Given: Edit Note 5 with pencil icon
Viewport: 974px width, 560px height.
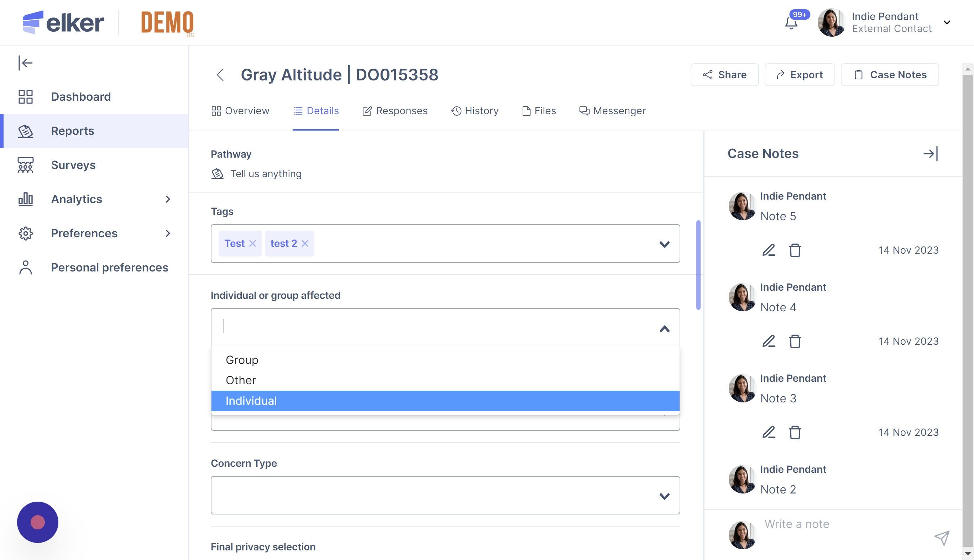Looking at the screenshot, I should tap(769, 250).
